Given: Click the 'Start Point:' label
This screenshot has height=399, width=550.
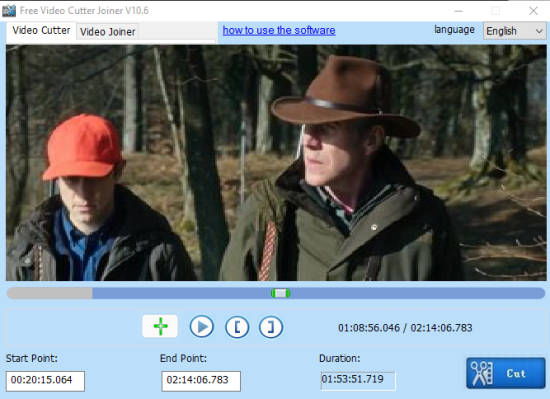Looking at the screenshot, I should coord(32,358).
